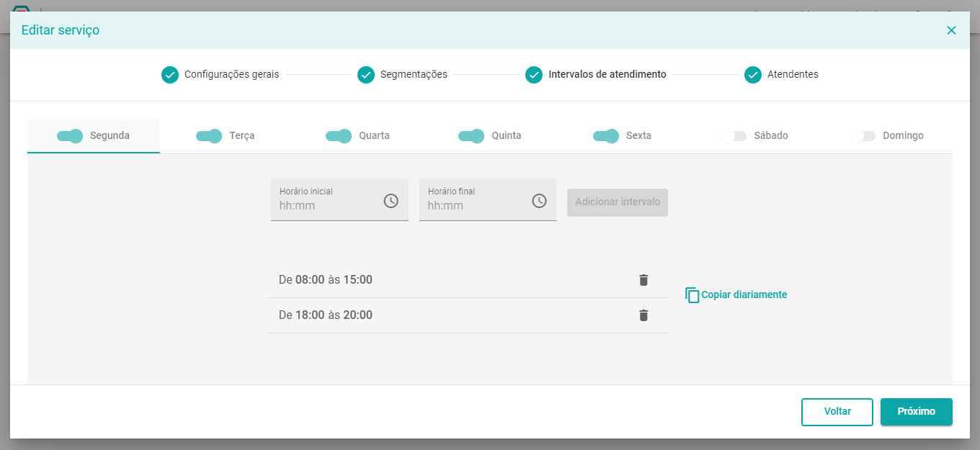Image resolution: width=980 pixels, height=450 pixels.
Task: Click the Copiar diariamente link
Action: (744, 295)
